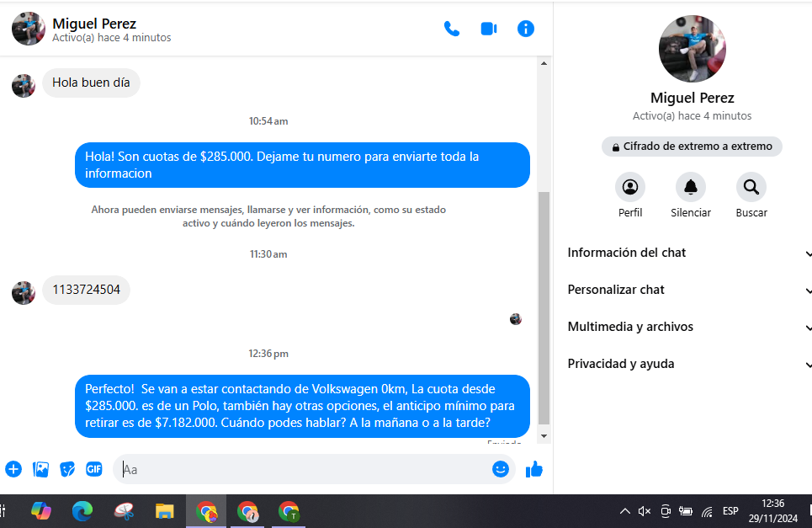Search the conversation with Buscar icon
The width and height of the screenshot is (812, 528).
tap(751, 187)
